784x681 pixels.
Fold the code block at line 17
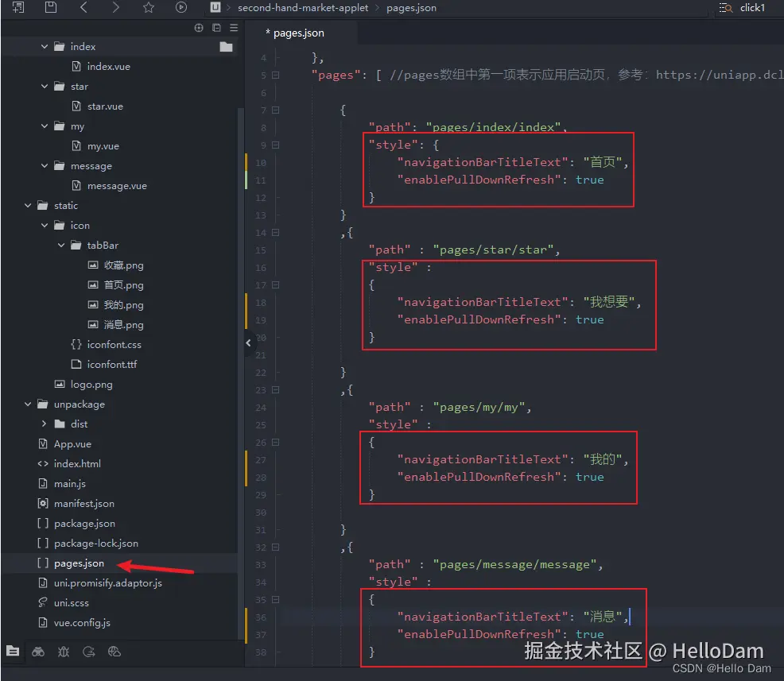(275, 284)
